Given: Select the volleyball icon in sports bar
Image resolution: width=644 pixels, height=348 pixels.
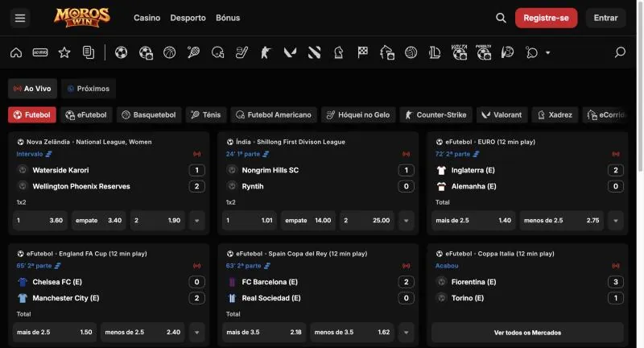Looking at the screenshot, I should 411,52.
